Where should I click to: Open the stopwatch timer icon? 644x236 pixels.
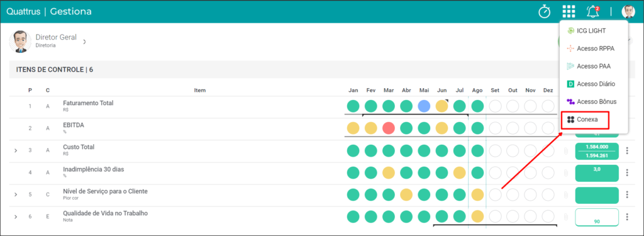click(x=545, y=11)
